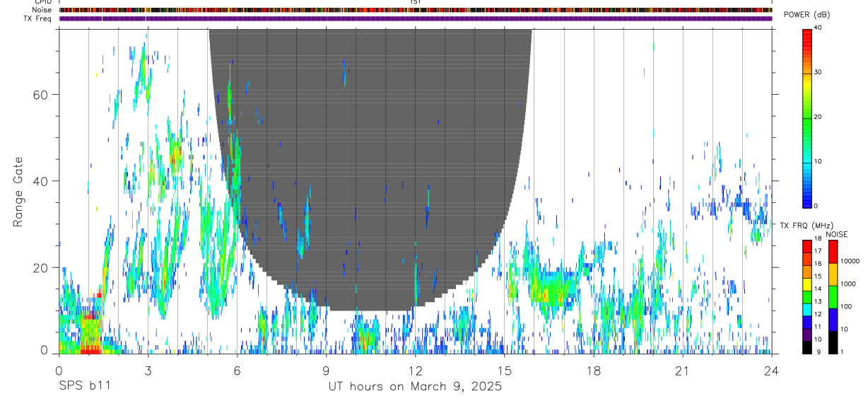
Task: Click the Noise strip above the plot
Action: pyautogui.click(x=416, y=11)
